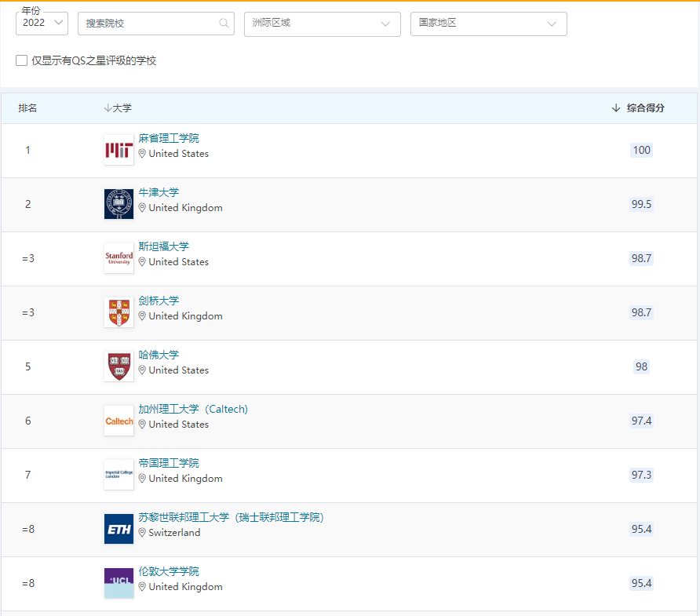This screenshot has width=700, height=616.
Task: Click location pin next to Switzerland
Action: click(142, 533)
